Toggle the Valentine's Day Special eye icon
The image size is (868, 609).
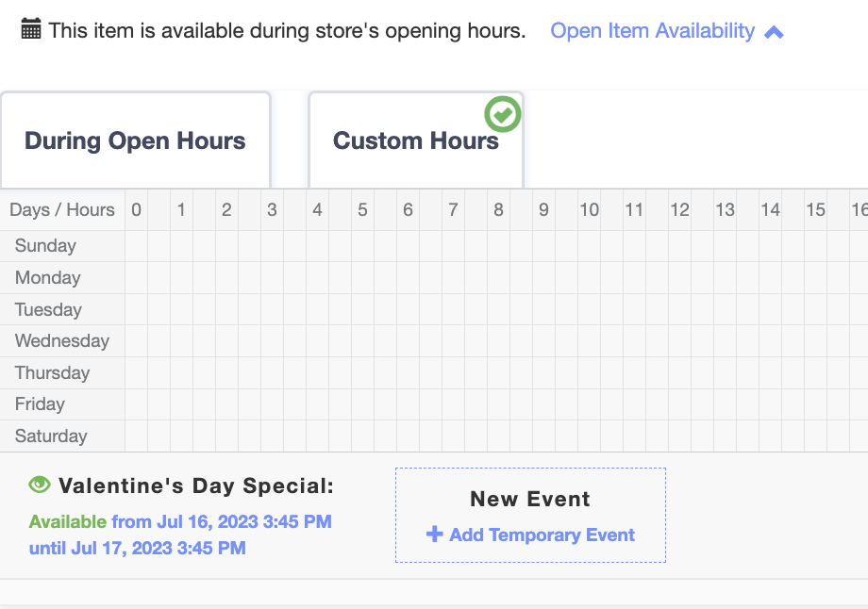click(x=40, y=486)
